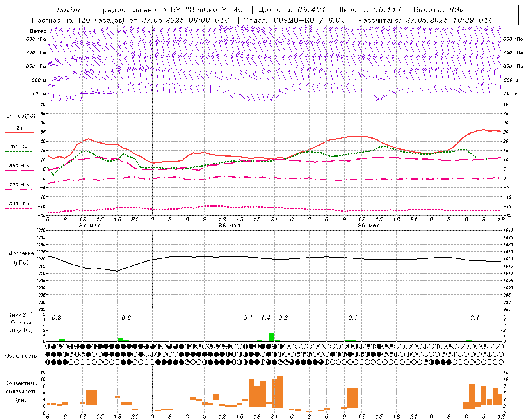Click the "Ishim" station name in the header
The height and width of the screenshot is (420, 525).
68,10
